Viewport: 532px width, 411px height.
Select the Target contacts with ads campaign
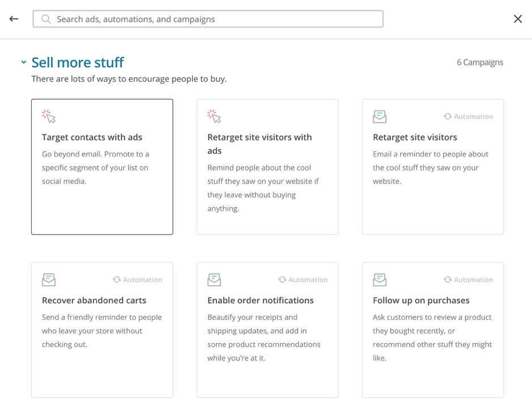point(102,166)
